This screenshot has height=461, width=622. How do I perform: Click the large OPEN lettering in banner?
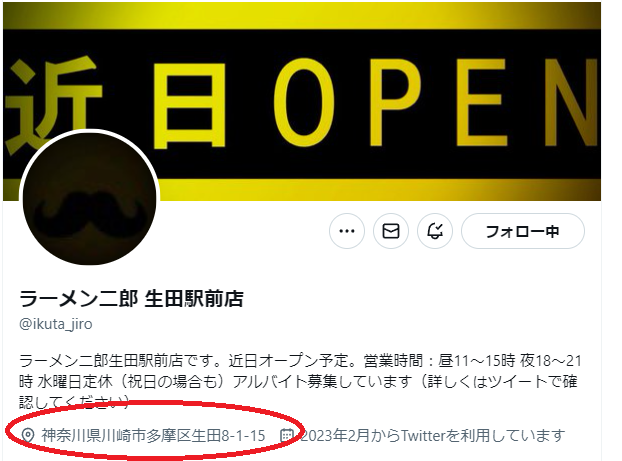(435, 104)
